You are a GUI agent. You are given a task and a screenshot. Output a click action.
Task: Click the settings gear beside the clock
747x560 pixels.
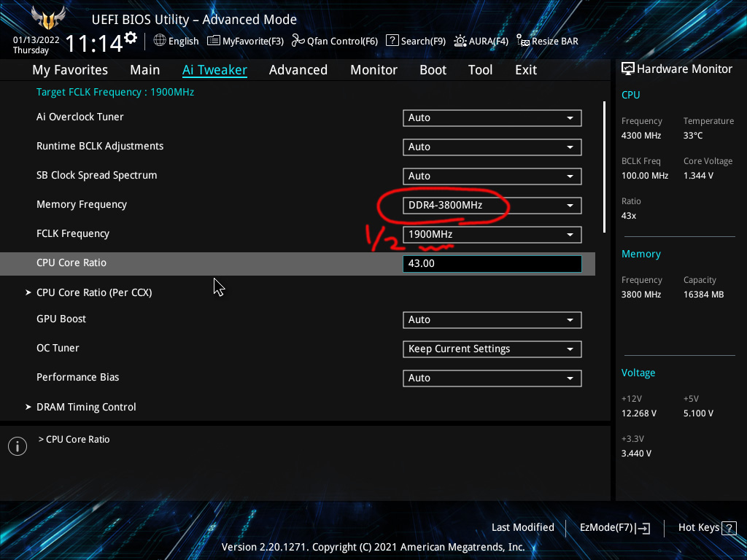coord(131,37)
